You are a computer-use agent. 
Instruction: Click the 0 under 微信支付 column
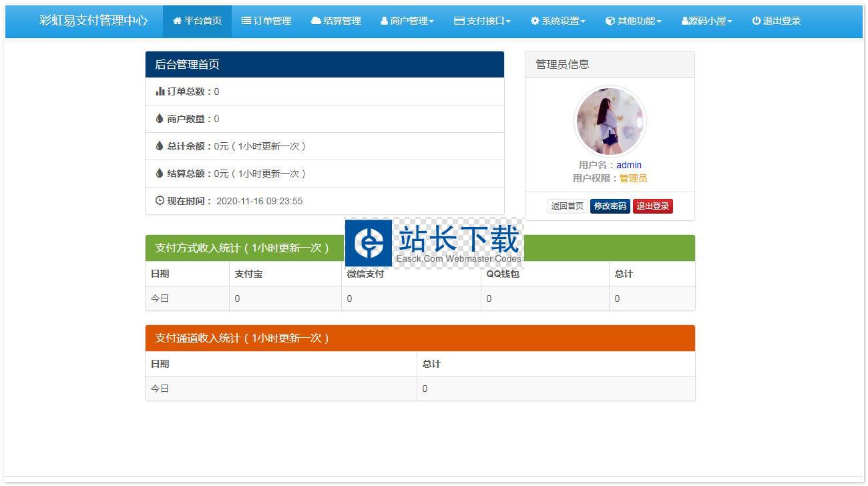(x=349, y=298)
